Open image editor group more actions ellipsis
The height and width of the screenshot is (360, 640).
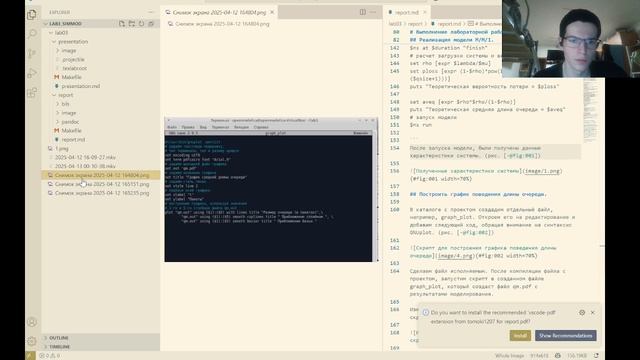(373, 12)
